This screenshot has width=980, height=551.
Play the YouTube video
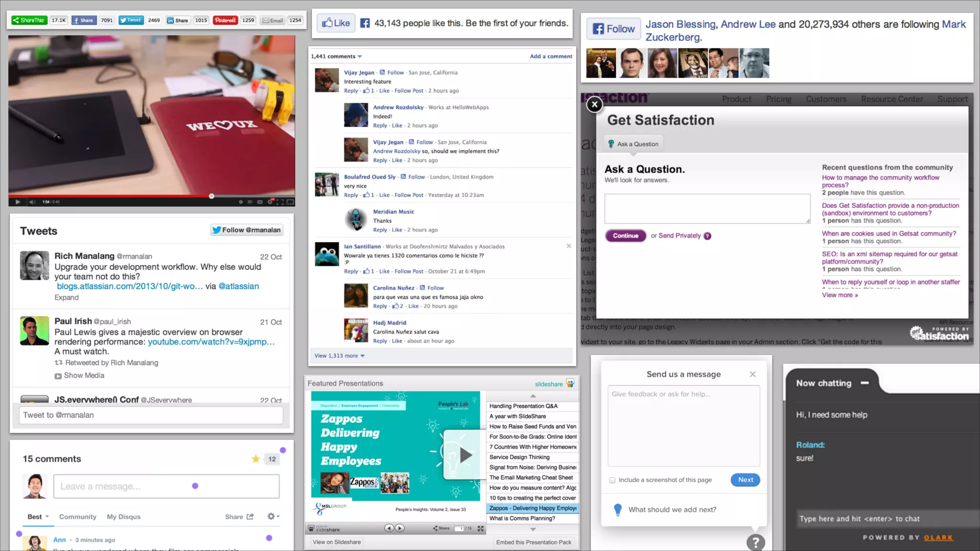click(x=18, y=202)
